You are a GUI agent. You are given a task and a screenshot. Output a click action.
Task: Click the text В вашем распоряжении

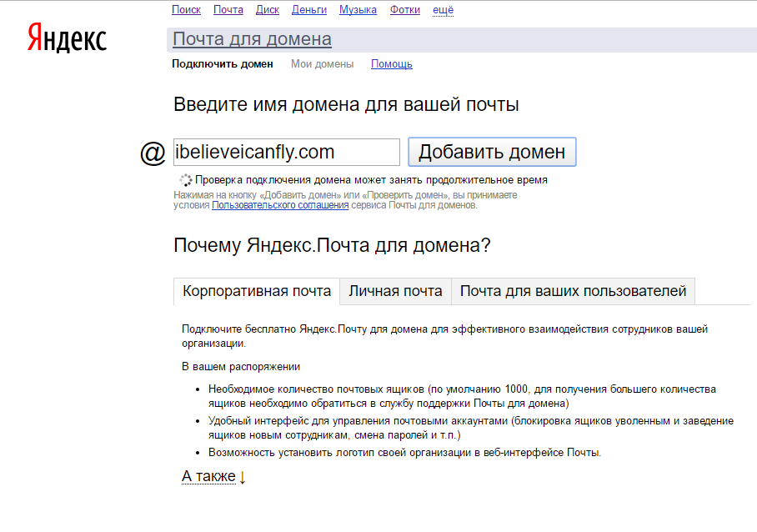pyautogui.click(x=241, y=367)
